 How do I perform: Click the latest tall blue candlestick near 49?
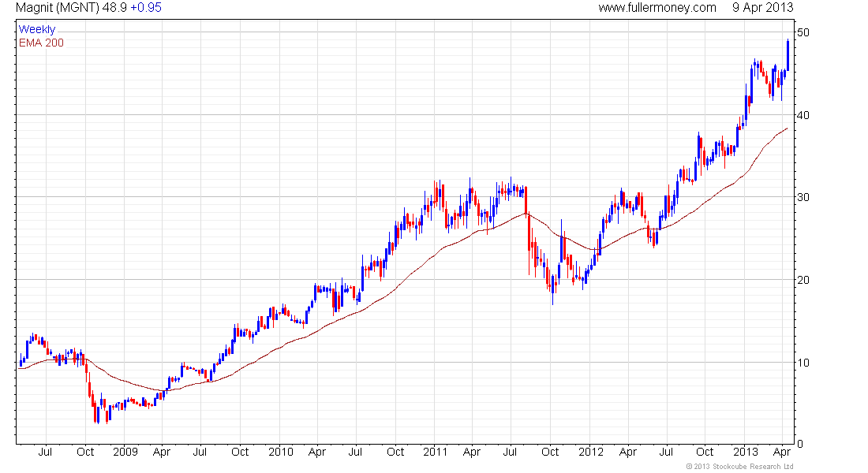coord(788,54)
